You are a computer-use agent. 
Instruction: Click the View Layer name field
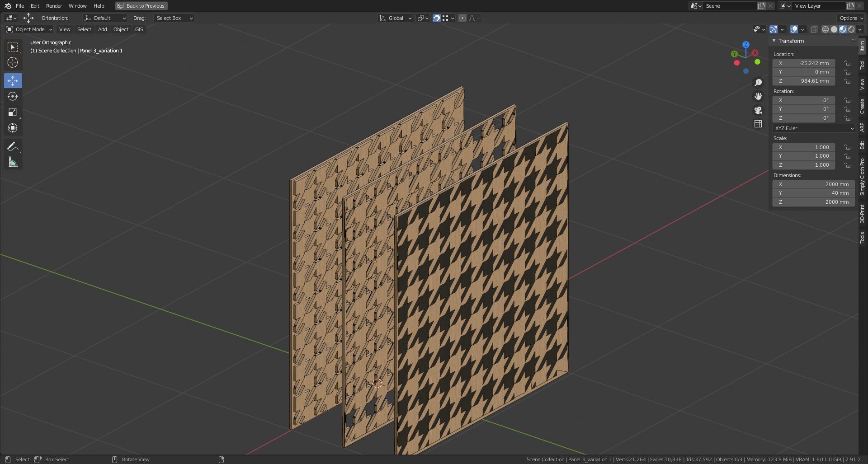(x=818, y=6)
